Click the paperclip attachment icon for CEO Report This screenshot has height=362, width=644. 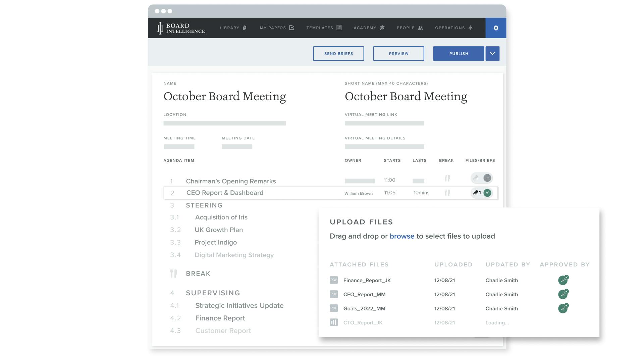pyautogui.click(x=476, y=193)
